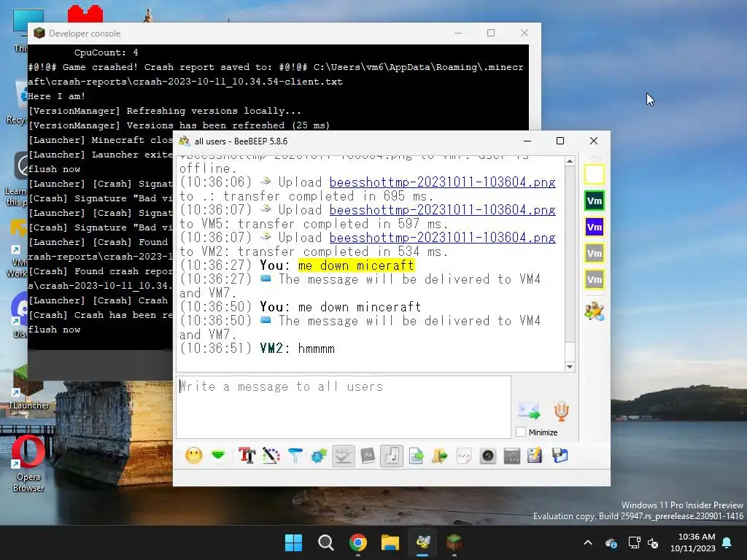Screen dimensions: 747x560
Task: Click the Minecraft launcher taskbar icon
Action: [x=454, y=542]
